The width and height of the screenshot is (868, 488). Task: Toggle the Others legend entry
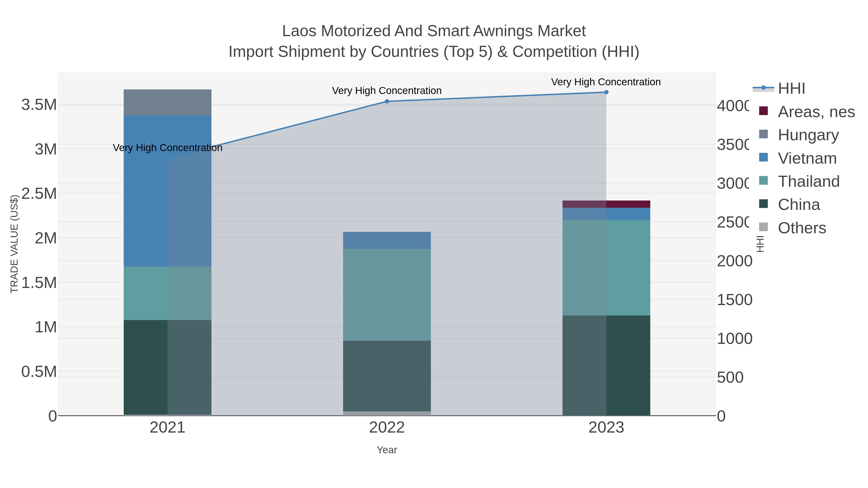pyautogui.click(x=792, y=228)
